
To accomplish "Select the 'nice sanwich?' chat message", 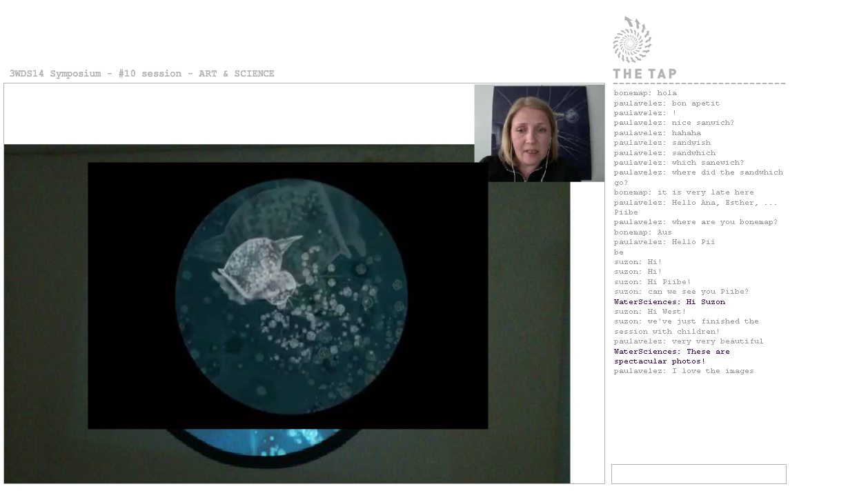I will point(674,123).
